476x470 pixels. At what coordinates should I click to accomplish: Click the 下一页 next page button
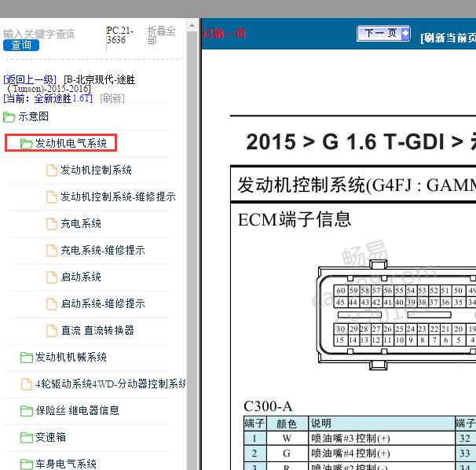click(383, 33)
